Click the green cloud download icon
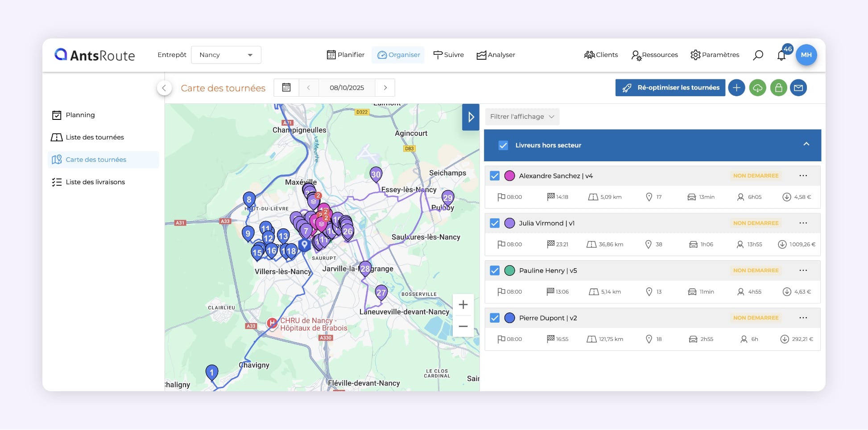 [x=757, y=88]
